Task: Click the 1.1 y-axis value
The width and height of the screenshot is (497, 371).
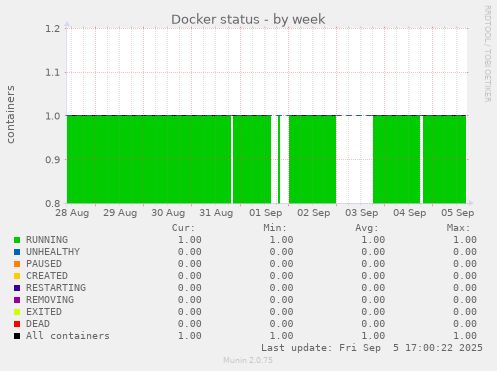Action: (x=53, y=72)
